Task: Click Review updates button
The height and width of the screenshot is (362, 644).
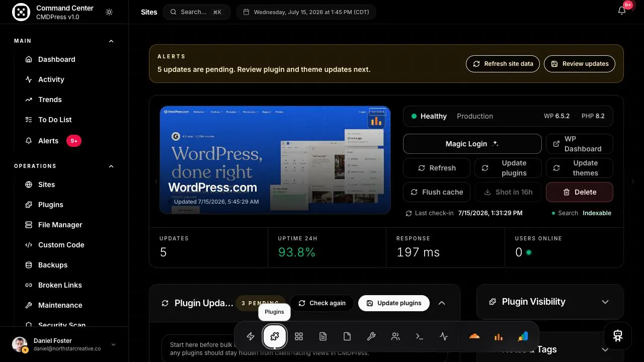Action: point(580,64)
